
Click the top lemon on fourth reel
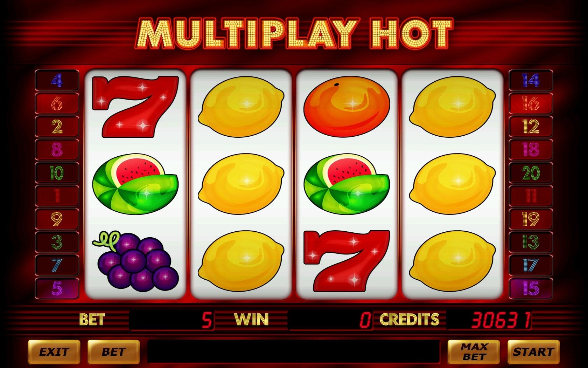[x=453, y=107]
